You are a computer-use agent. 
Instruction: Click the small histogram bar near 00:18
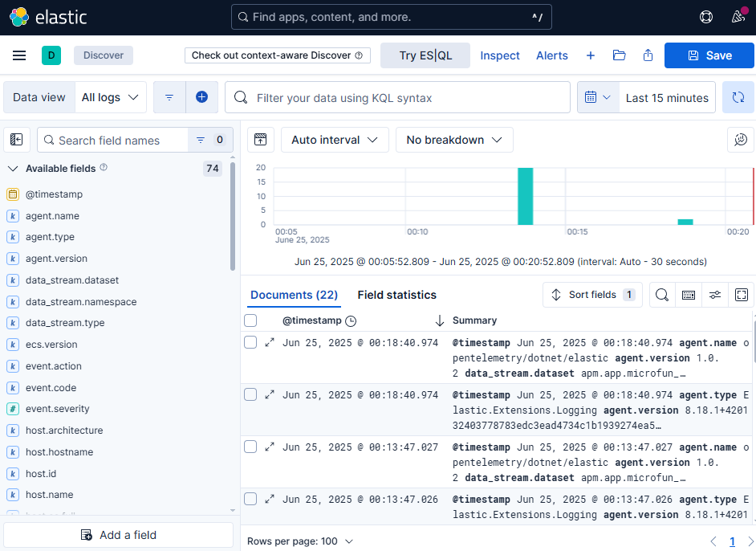click(685, 222)
